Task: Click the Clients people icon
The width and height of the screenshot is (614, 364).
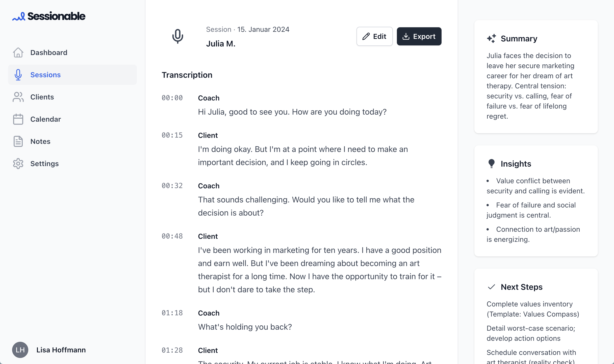Action: [18, 97]
